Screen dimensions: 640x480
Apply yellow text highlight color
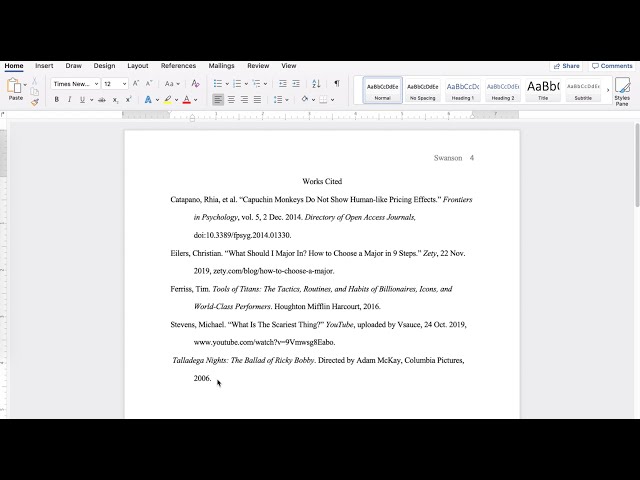168,100
